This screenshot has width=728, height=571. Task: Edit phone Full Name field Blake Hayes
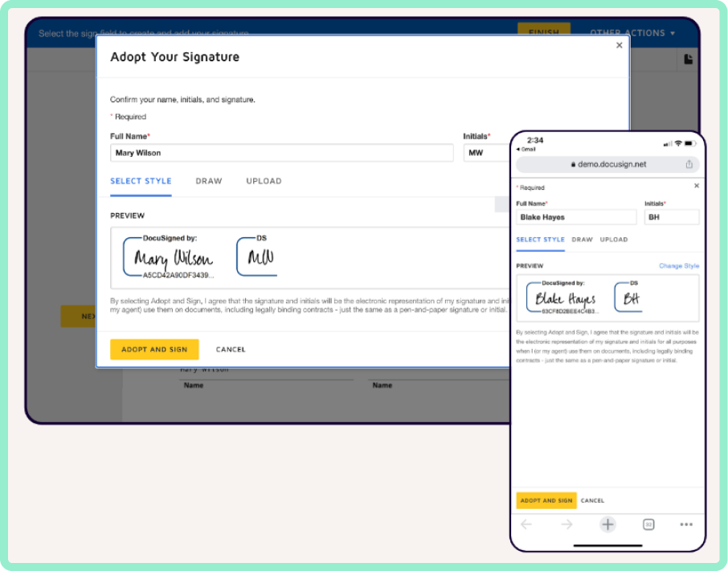pos(576,217)
